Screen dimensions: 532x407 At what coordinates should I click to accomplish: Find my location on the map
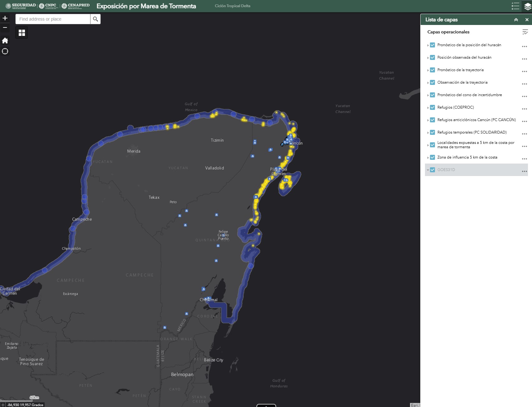pos(5,51)
